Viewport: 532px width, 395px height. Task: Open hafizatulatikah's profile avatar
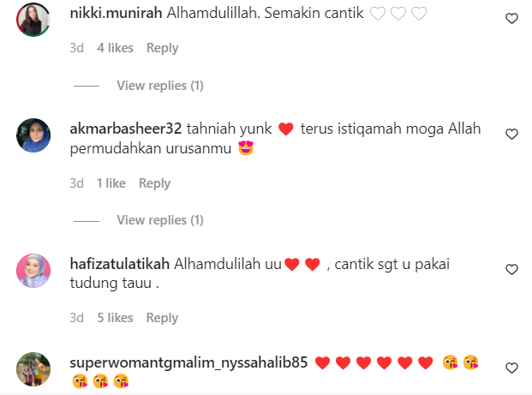pyautogui.click(x=33, y=271)
